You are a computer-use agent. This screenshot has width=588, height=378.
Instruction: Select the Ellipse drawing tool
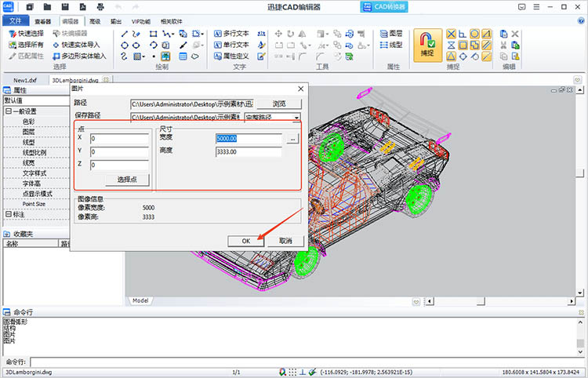pos(136,45)
